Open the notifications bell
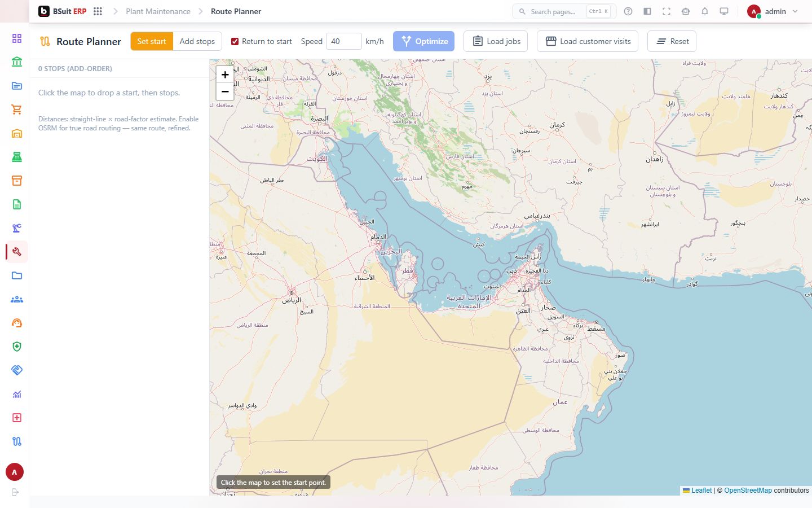This screenshot has height=508, width=812. (705, 11)
